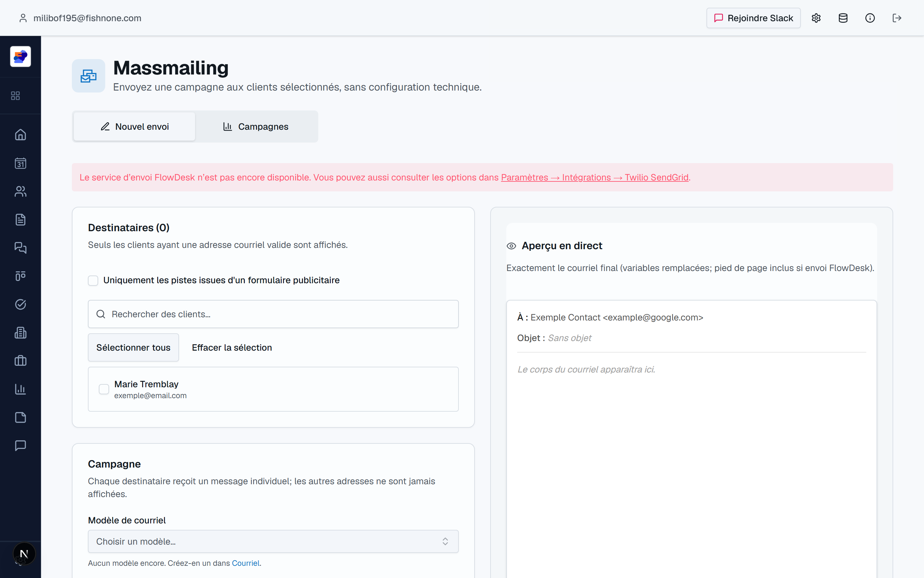Click the Campagne section heading

pyautogui.click(x=114, y=464)
